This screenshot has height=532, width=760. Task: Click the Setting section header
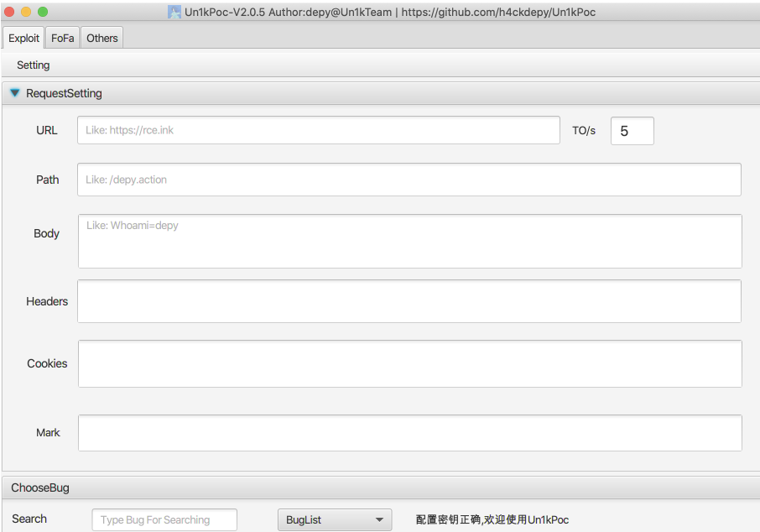point(33,65)
